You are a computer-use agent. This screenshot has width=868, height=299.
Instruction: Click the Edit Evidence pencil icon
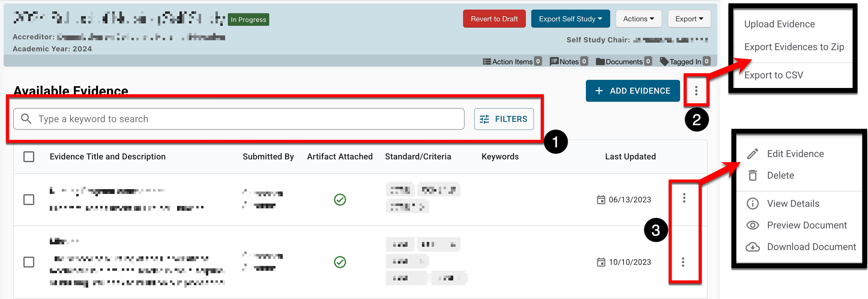752,154
